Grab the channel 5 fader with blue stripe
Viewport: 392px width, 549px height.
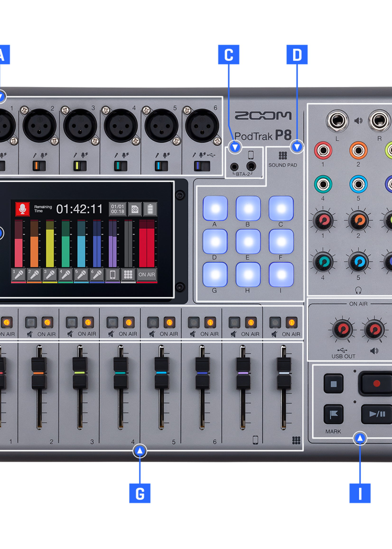click(x=162, y=373)
